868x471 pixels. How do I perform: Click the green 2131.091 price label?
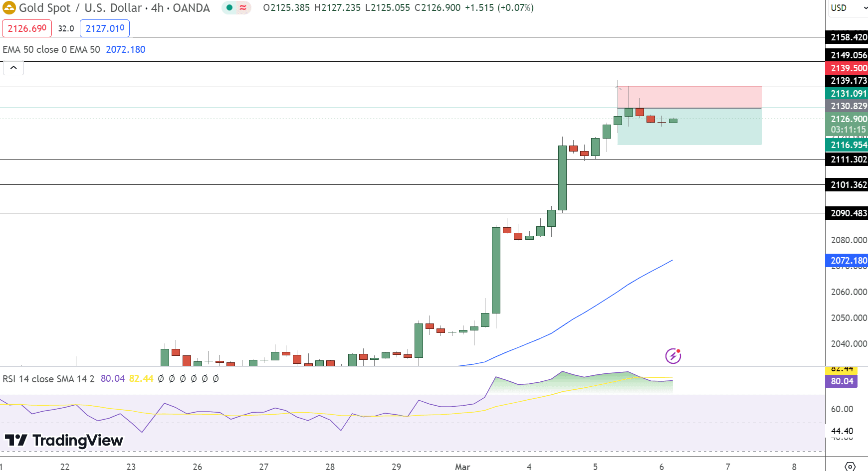pos(847,94)
